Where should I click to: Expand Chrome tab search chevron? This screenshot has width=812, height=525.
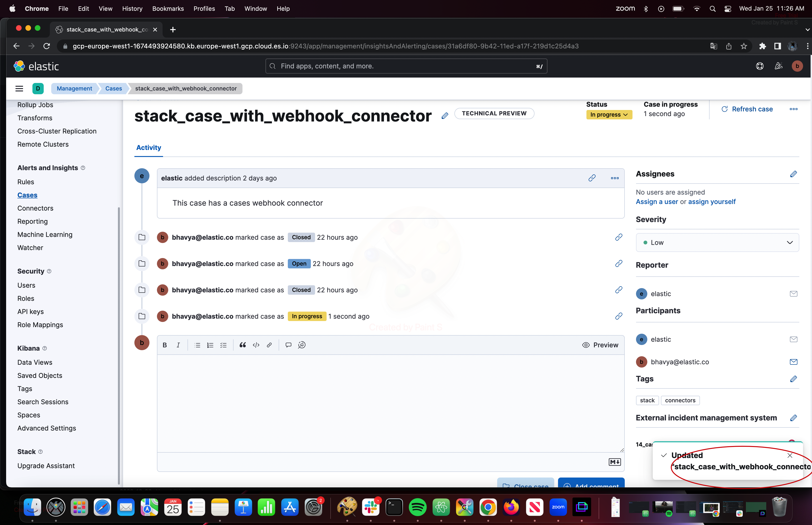click(x=807, y=30)
